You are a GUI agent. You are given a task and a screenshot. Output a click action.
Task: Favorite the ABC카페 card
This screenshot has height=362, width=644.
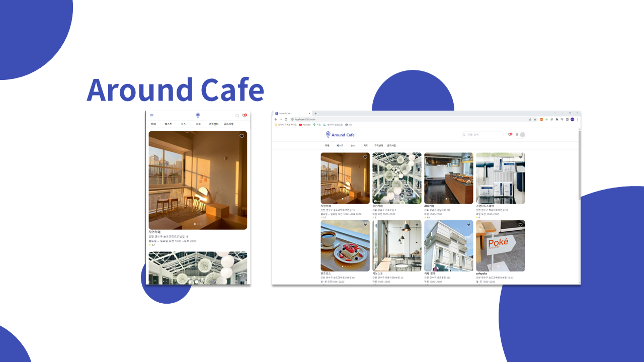pyautogui.click(x=469, y=157)
